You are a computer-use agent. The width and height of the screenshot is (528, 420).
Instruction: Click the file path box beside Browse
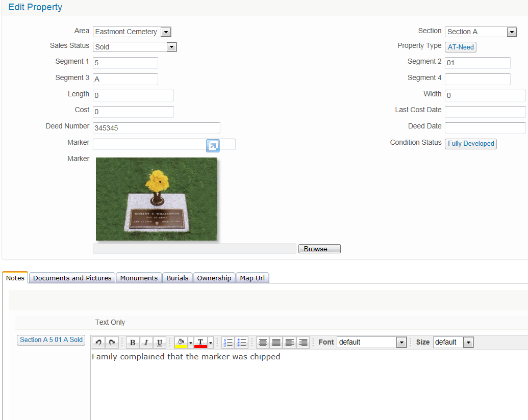[x=195, y=249]
